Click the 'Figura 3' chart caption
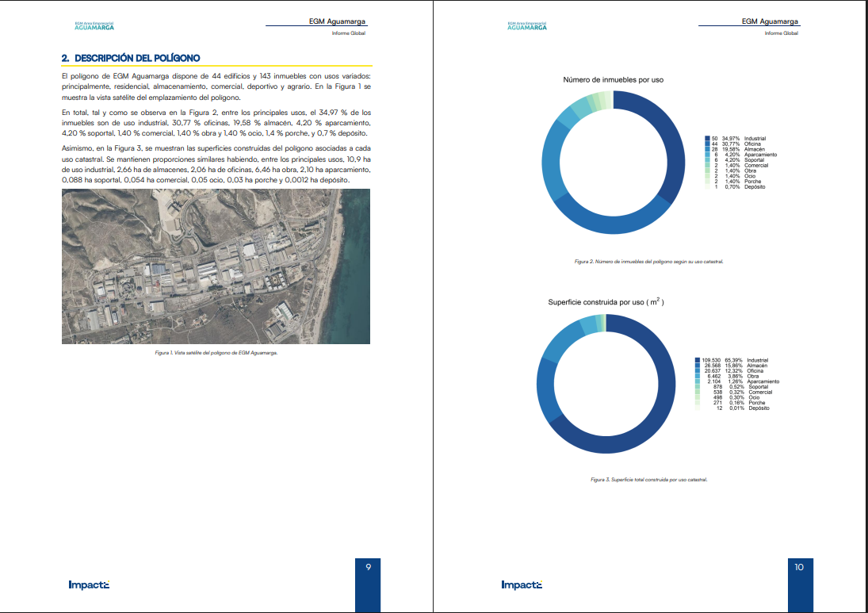This screenshot has height=613, width=868. pyautogui.click(x=648, y=479)
